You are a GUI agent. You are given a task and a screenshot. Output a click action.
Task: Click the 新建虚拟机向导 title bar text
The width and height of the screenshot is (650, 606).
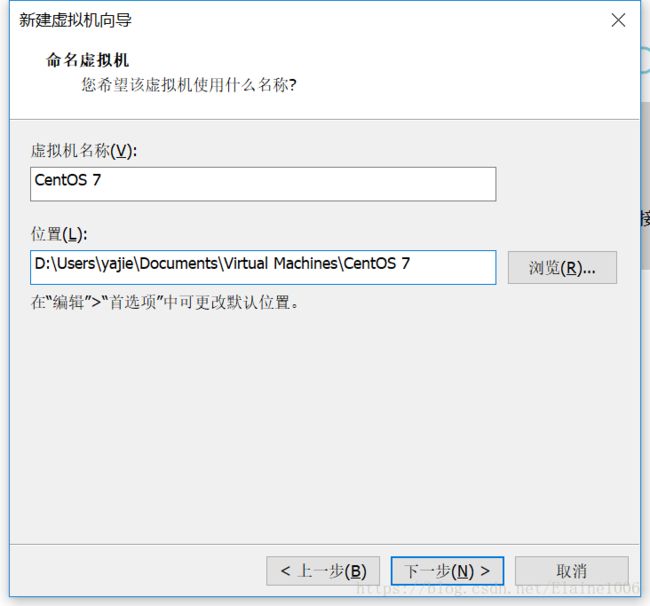click(75, 20)
